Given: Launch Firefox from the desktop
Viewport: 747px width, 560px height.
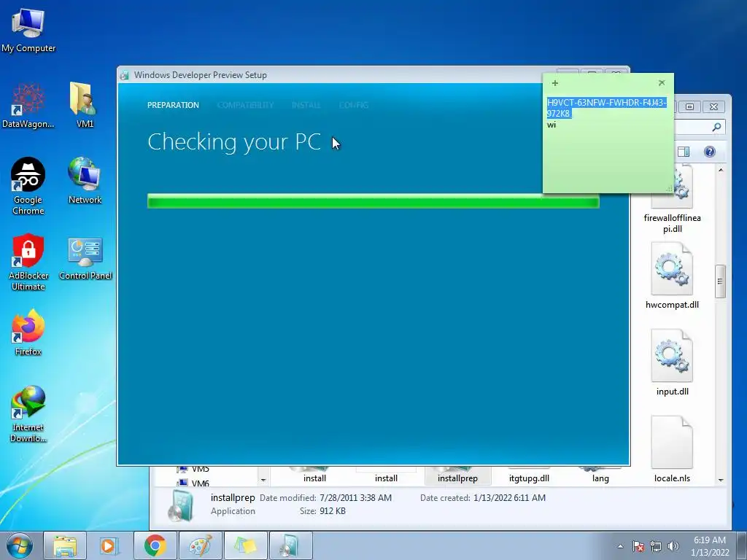Looking at the screenshot, I should coord(28,332).
